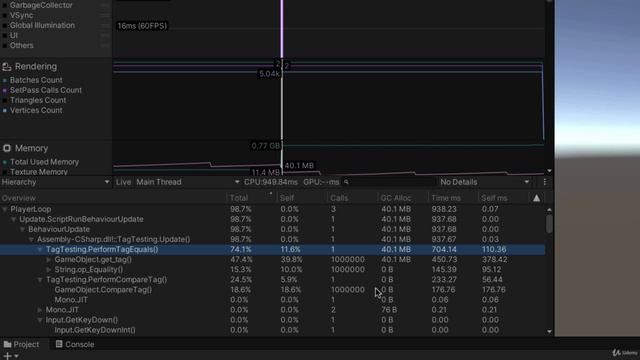
Task: Collapse the BehaviourUpdate row
Action: (x=22, y=229)
